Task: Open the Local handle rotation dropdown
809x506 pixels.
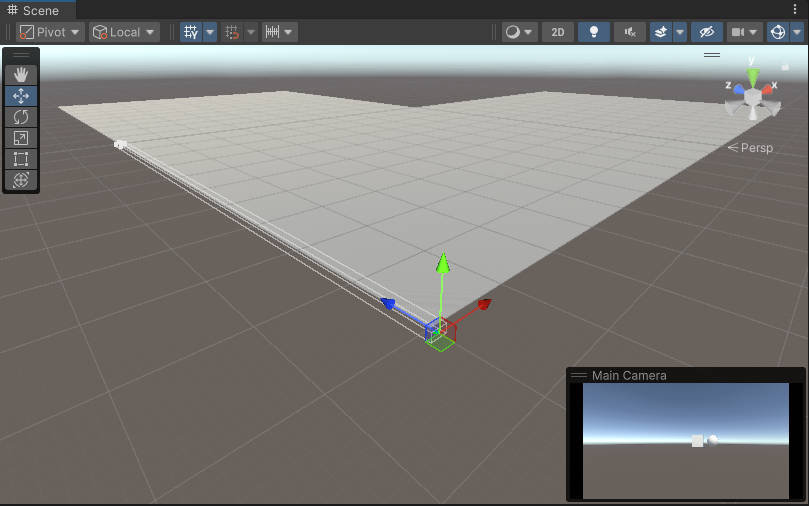Action: pos(124,32)
